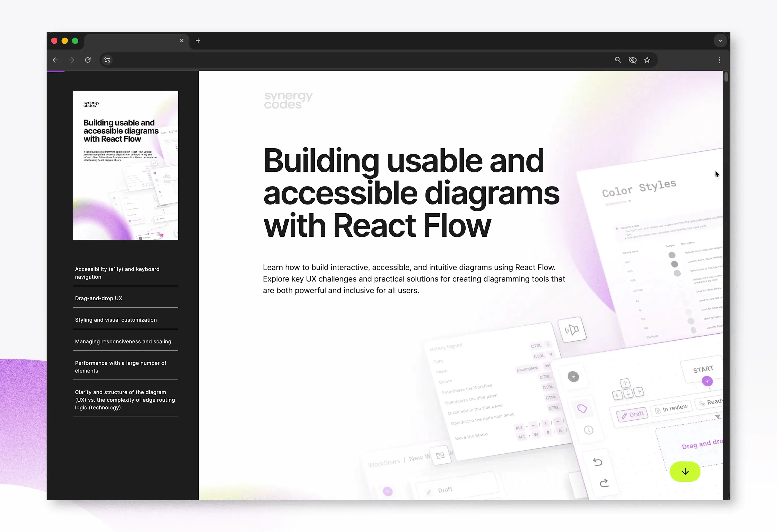Open the browser three-dot menu
777x532 pixels.
coord(719,60)
